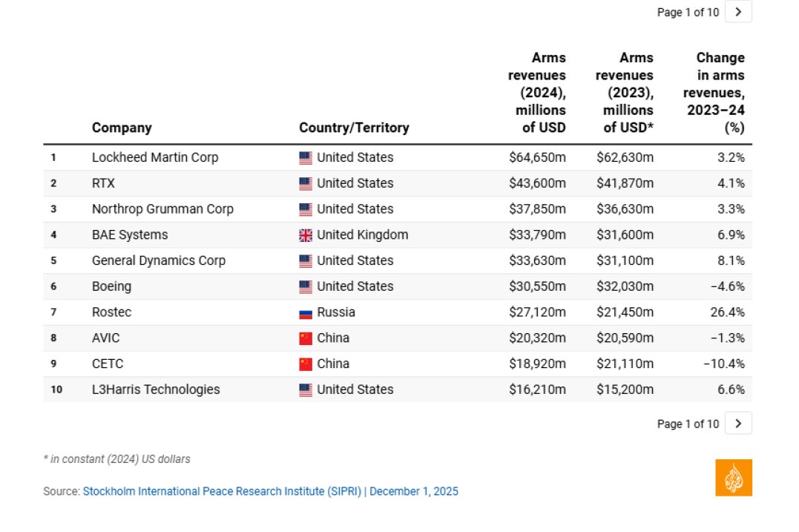The width and height of the screenshot is (799, 532).
Task: Click the top Page 1 of 10 label
Action: 688,12
